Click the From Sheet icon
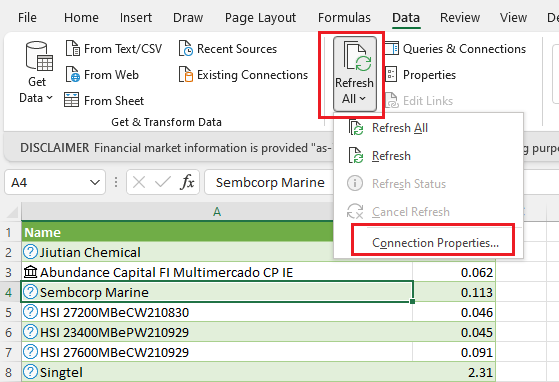The height and width of the screenshot is (382, 559). click(x=71, y=100)
